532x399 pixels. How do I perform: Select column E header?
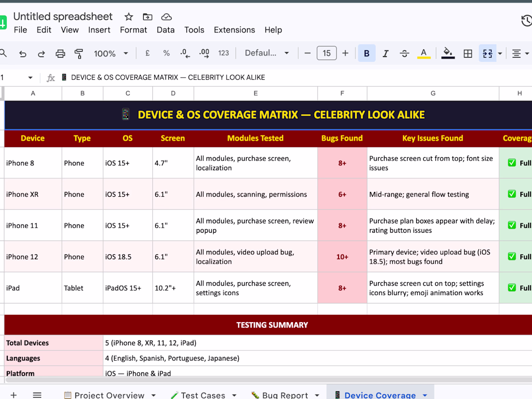255,93
